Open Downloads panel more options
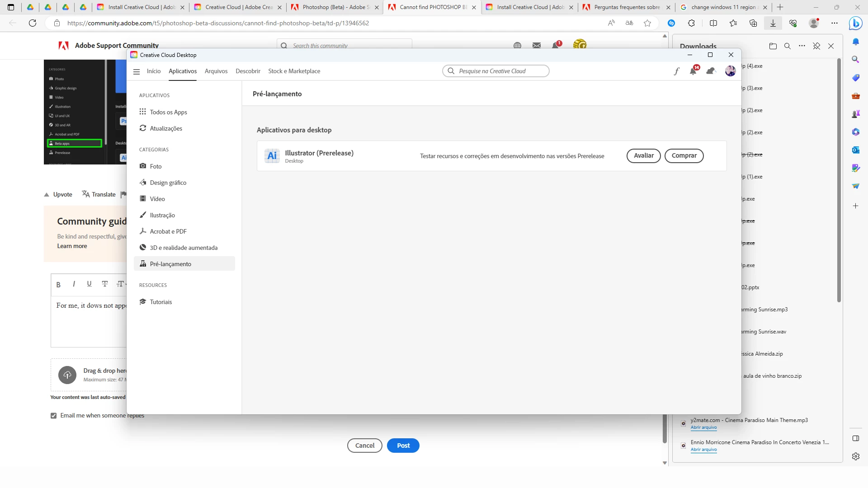This screenshot has height=488, width=868. tap(802, 46)
